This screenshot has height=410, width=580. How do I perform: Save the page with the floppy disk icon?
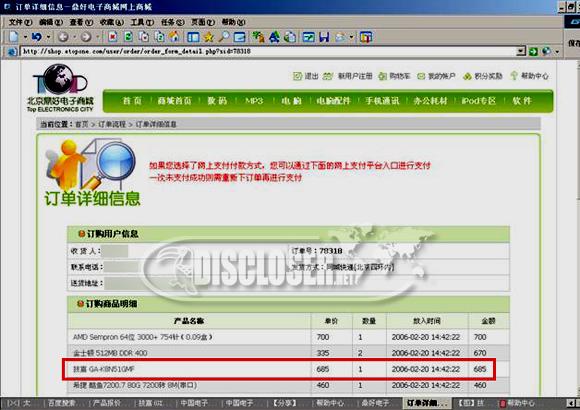324,37
